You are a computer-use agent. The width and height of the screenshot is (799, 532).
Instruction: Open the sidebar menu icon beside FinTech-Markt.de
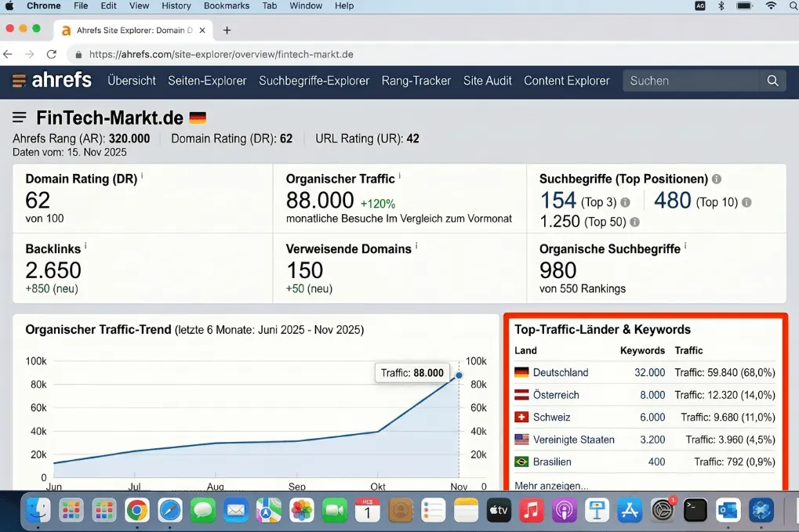point(20,118)
